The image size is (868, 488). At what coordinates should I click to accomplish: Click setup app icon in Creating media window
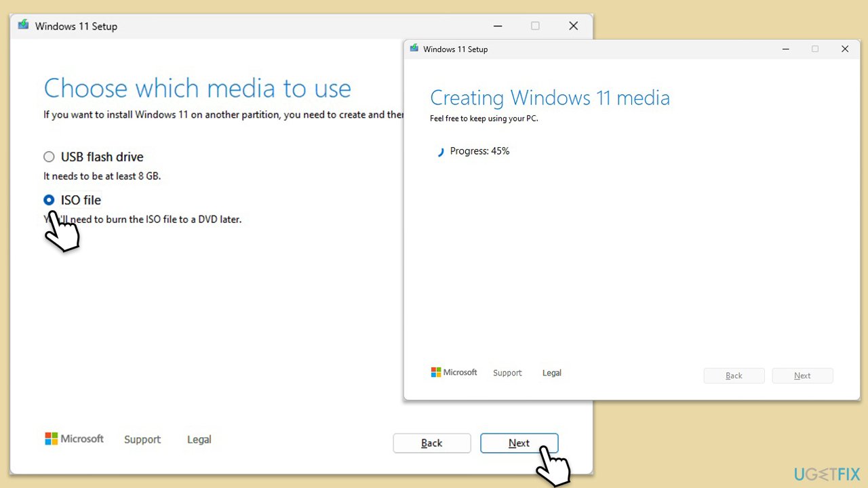pos(414,49)
